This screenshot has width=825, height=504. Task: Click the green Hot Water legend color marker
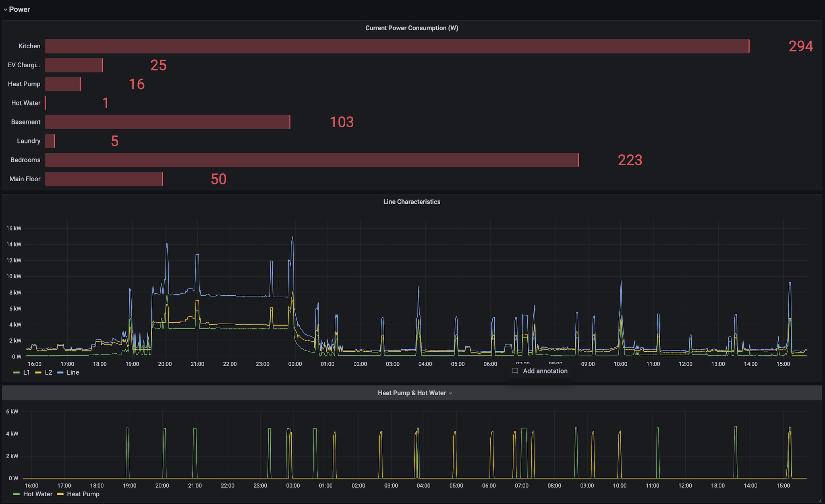point(17,494)
